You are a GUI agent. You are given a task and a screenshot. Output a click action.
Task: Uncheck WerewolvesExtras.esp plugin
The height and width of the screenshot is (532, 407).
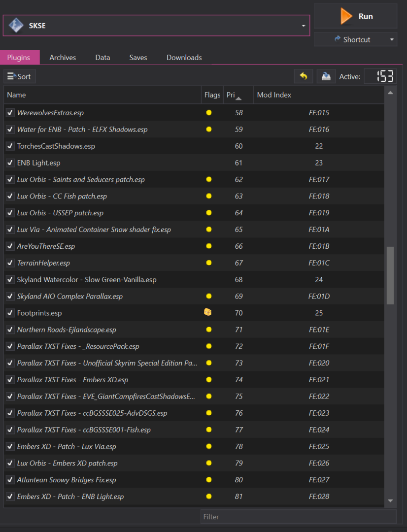coord(10,113)
